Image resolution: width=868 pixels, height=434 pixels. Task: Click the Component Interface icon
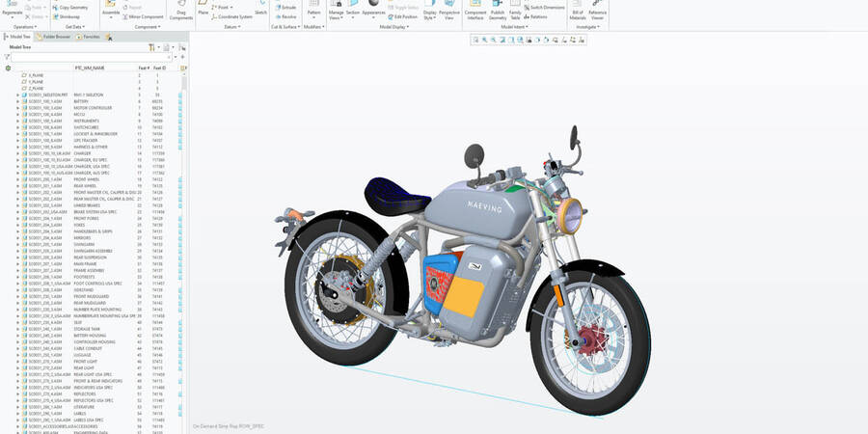point(475,11)
